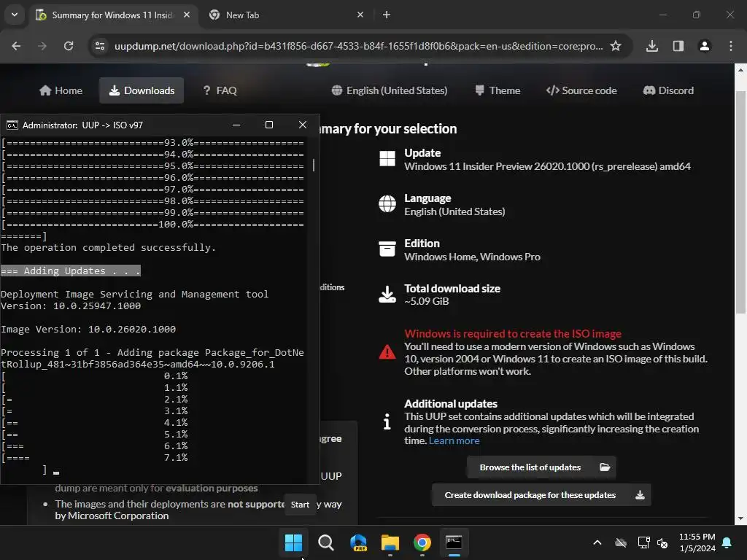Bookmark this page with the star
This screenshot has height=560, width=747.
pyautogui.click(x=616, y=46)
